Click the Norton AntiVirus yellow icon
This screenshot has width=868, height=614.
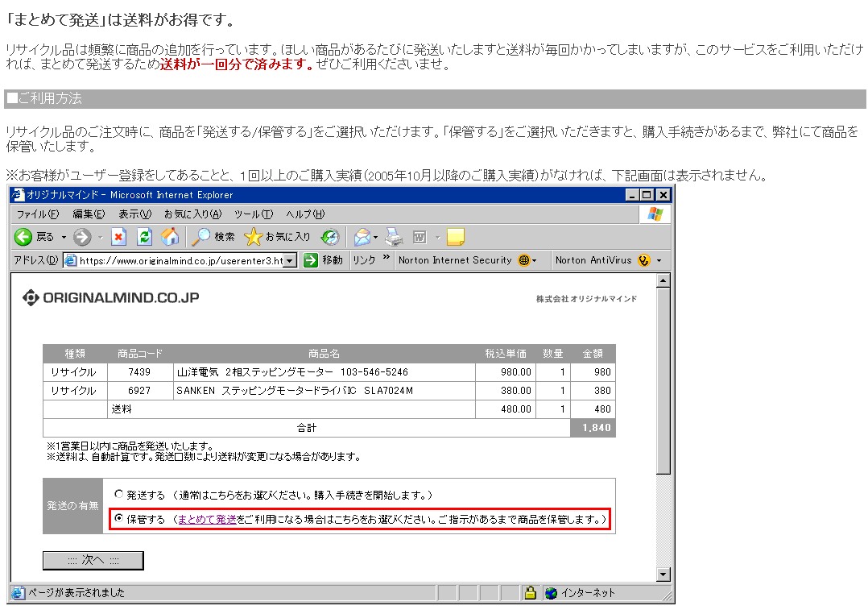point(643,260)
